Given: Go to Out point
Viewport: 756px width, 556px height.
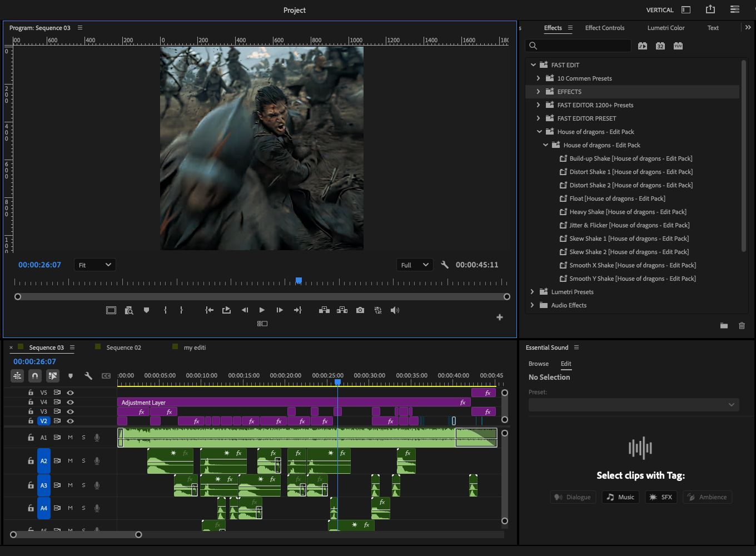Looking at the screenshot, I should click(297, 310).
